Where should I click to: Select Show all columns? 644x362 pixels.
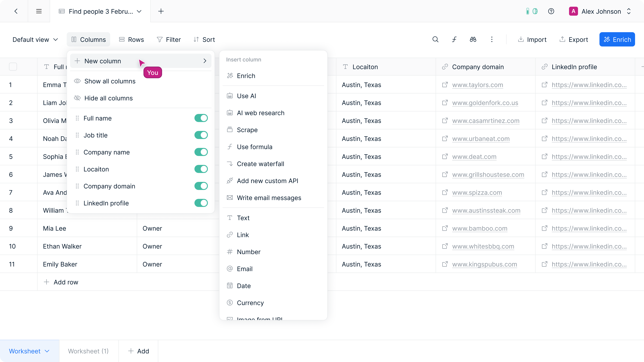click(x=141, y=81)
